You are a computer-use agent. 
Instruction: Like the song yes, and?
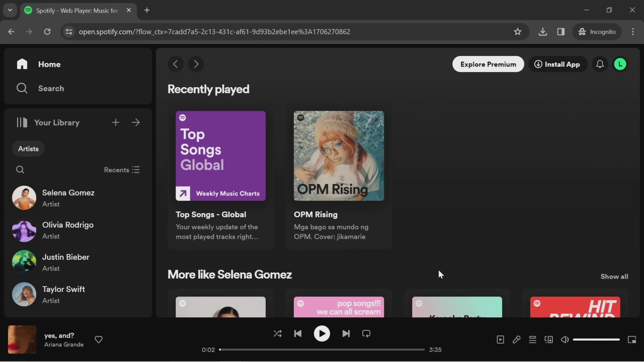pos(98,339)
